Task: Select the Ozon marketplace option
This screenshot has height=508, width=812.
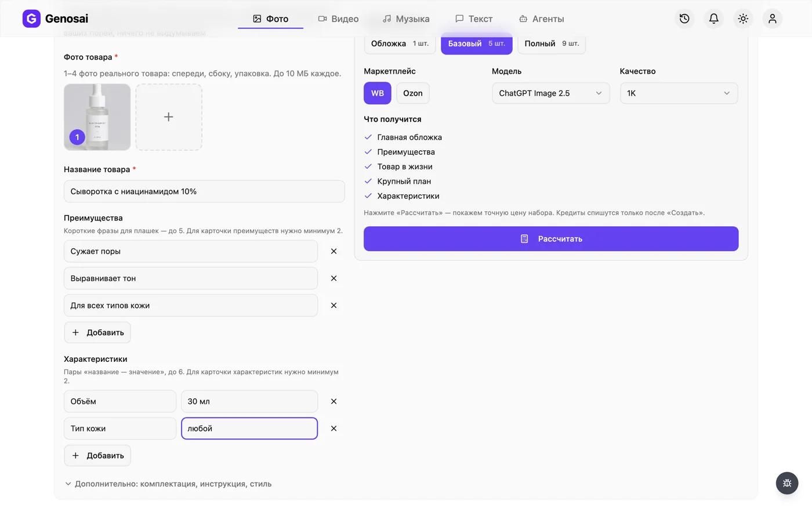Action: click(x=413, y=93)
